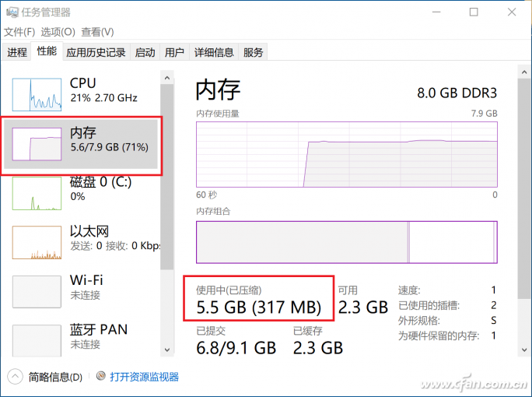Switch to the 详细信息 tab
The height and width of the screenshot is (397, 532).
pos(214,52)
